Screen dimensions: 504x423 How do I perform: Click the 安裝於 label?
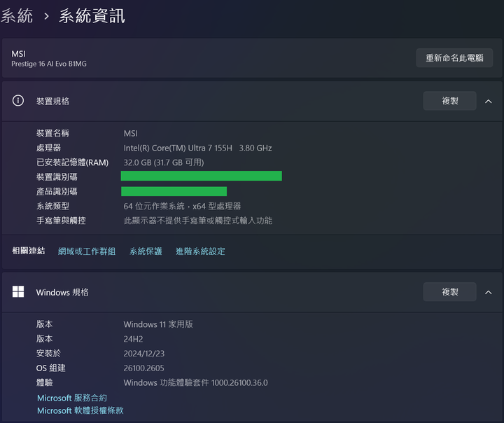pyautogui.click(x=48, y=354)
